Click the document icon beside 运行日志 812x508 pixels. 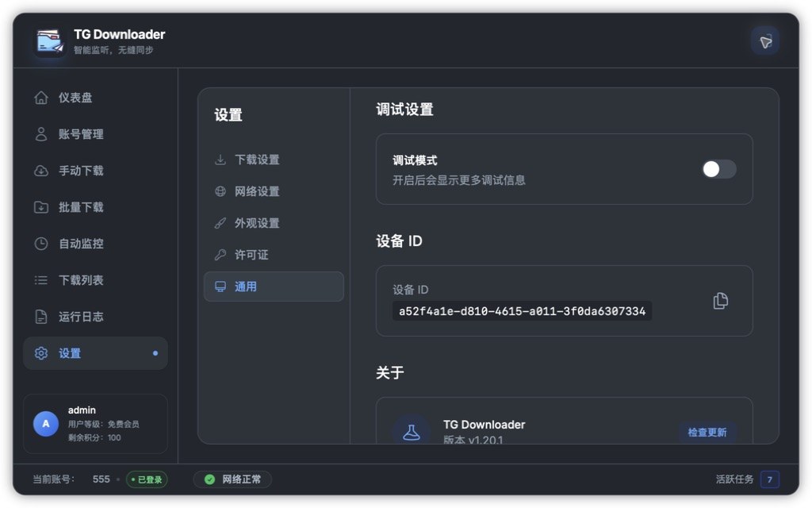pos(41,317)
